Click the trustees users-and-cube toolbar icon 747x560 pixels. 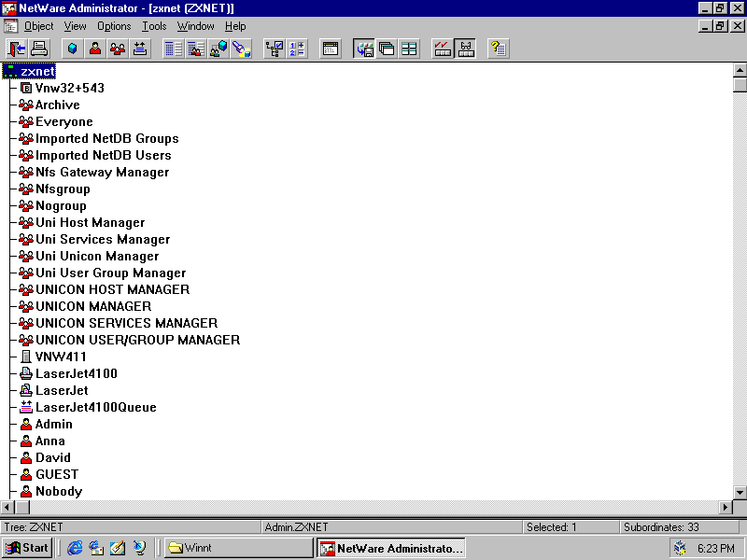coord(218,49)
